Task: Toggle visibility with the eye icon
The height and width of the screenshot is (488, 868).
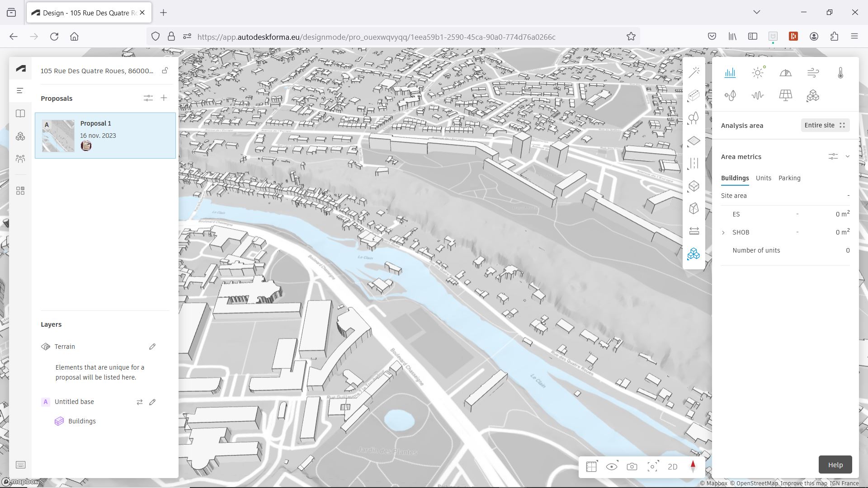Action: 611,467
